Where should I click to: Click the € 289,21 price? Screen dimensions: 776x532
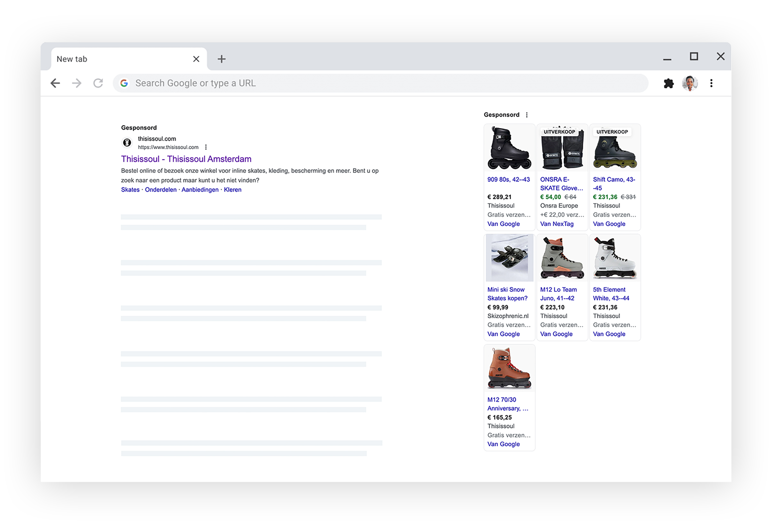(x=499, y=197)
